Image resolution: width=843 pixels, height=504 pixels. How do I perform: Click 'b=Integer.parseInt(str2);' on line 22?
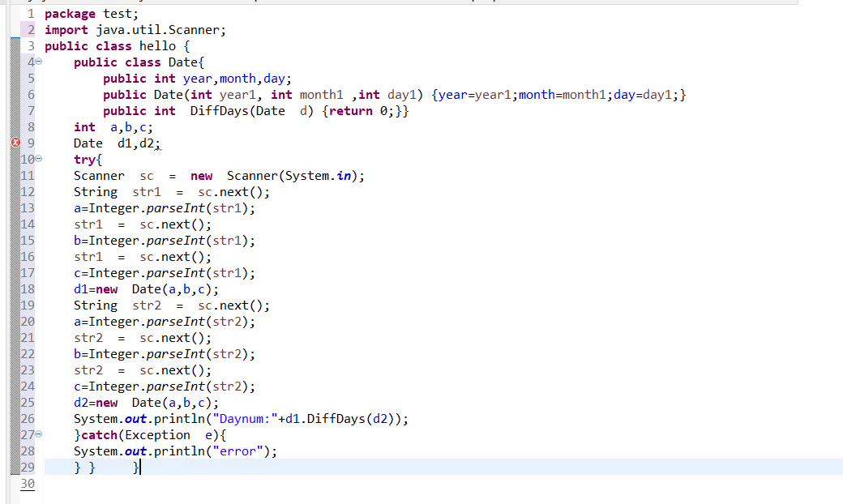(165, 354)
